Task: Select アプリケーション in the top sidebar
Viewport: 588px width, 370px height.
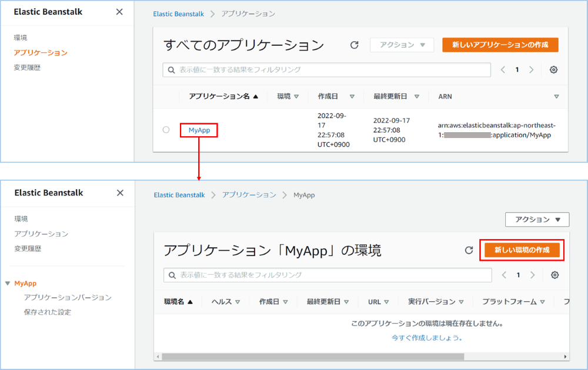Action: tap(41, 53)
